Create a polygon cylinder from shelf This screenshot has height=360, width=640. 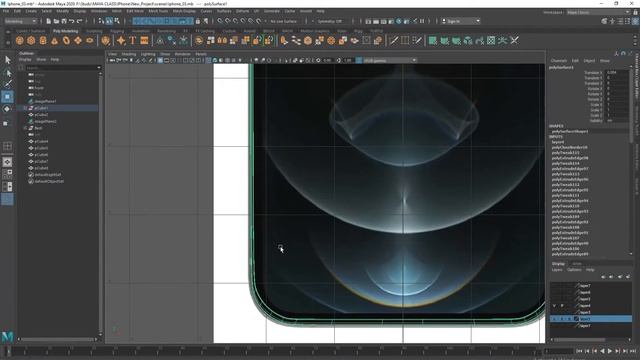(43, 40)
